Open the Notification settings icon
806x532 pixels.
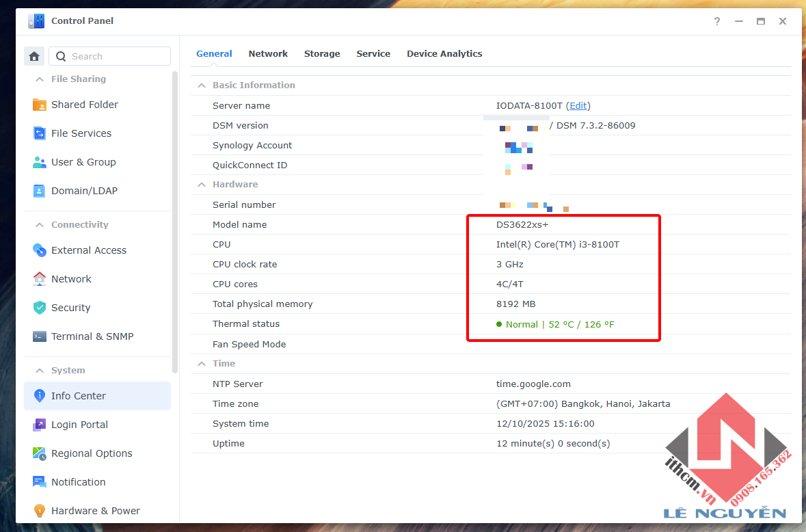coord(38,482)
